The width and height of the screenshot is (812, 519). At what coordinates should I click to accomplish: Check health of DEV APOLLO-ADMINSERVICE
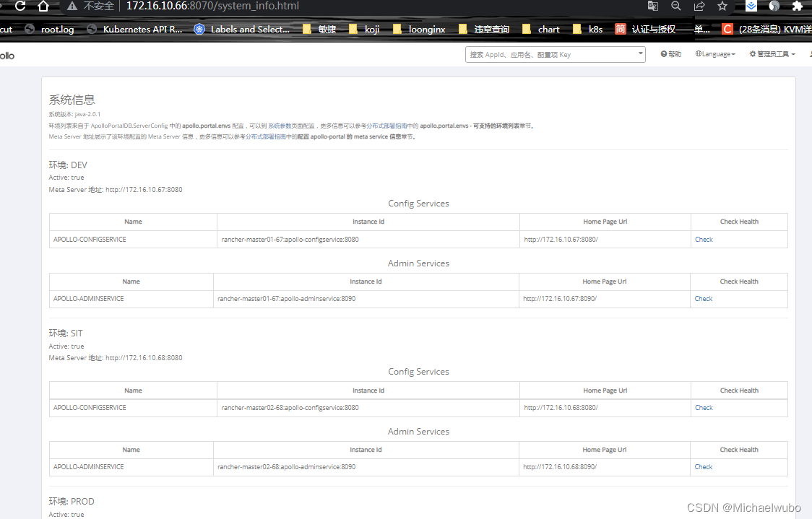pyautogui.click(x=703, y=299)
